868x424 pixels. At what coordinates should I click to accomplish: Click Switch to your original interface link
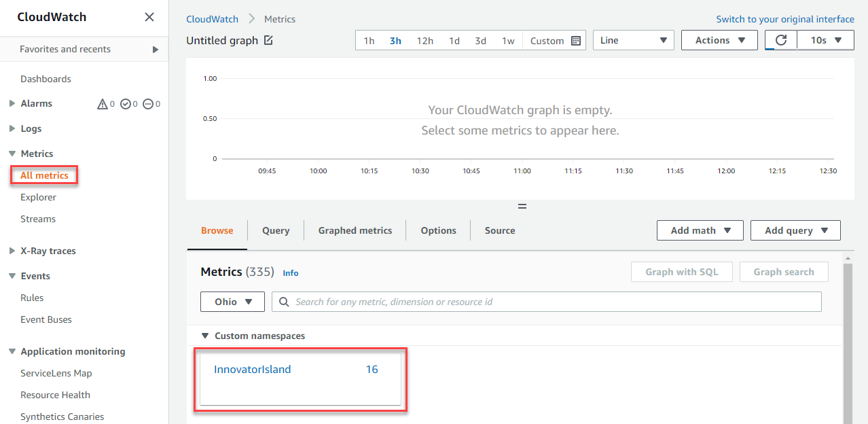click(x=785, y=19)
